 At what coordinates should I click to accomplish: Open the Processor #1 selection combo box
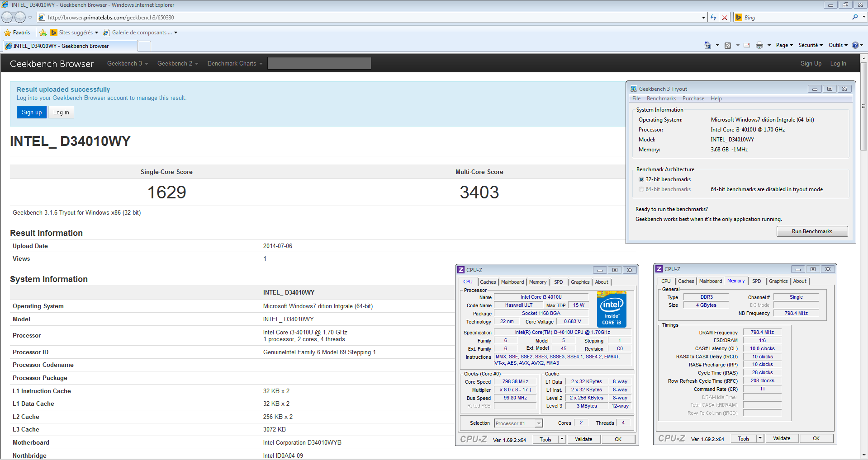click(518, 423)
